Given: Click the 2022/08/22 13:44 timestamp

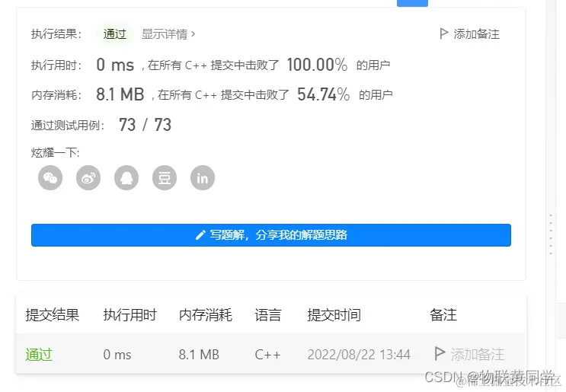Looking at the screenshot, I should tap(359, 355).
